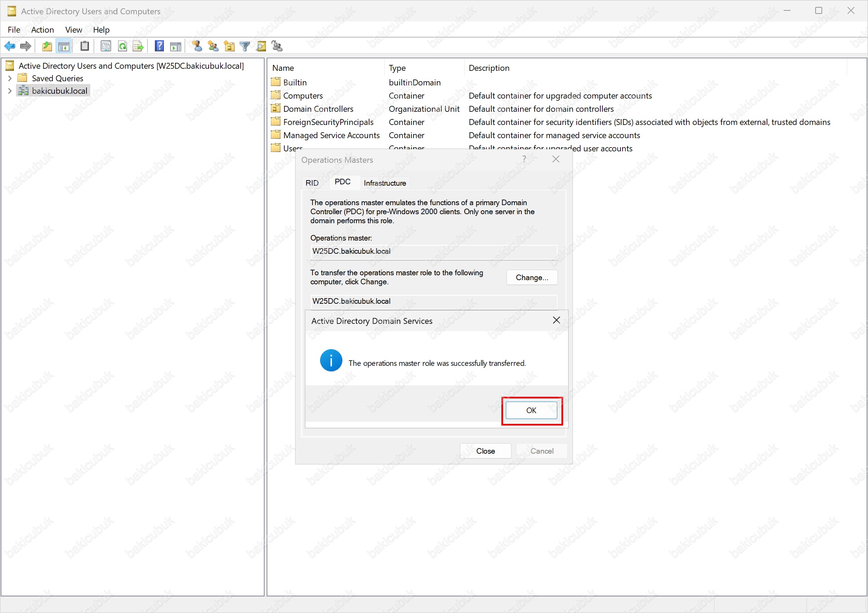The image size is (868, 613).
Task: Select Active Directory Users and Computers root node
Action: click(x=131, y=66)
